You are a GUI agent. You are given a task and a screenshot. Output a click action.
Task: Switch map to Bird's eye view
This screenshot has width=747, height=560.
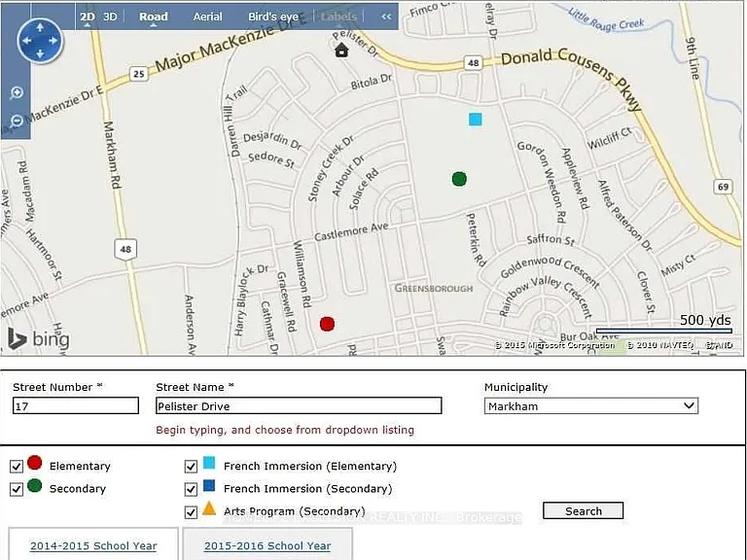pyautogui.click(x=273, y=17)
